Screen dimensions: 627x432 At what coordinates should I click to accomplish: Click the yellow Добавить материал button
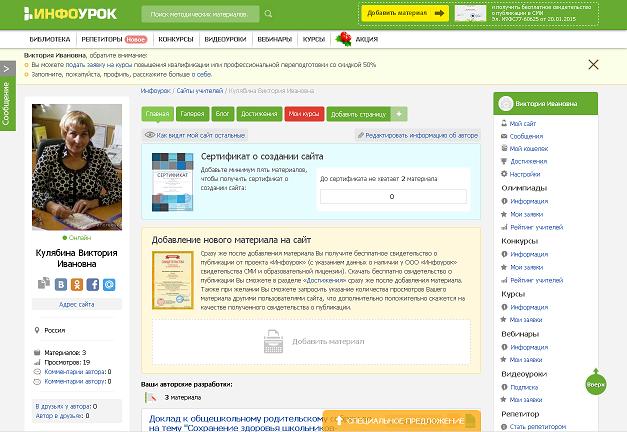(x=405, y=13)
